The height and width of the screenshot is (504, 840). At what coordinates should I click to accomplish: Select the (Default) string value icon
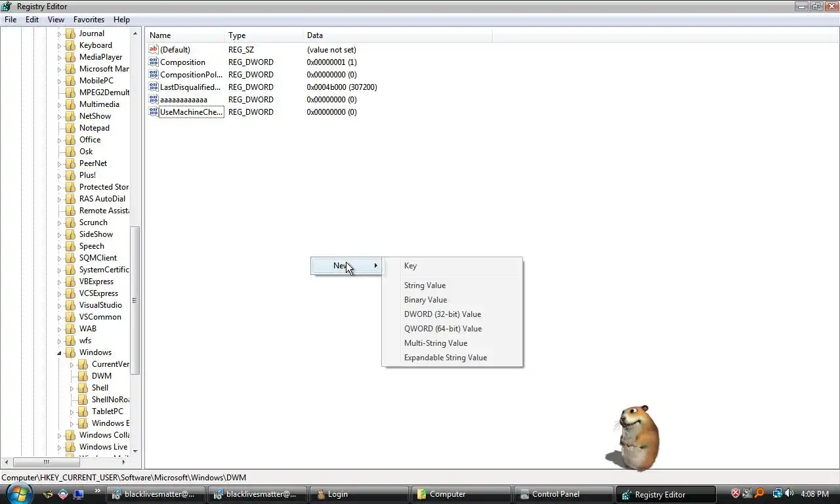(x=154, y=49)
